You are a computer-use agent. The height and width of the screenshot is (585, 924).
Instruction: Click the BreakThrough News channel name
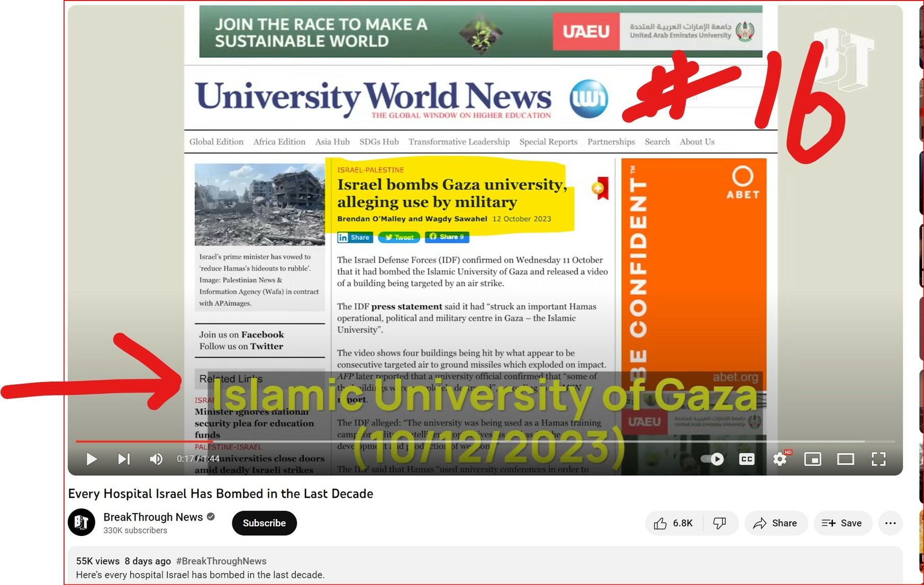click(153, 517)
